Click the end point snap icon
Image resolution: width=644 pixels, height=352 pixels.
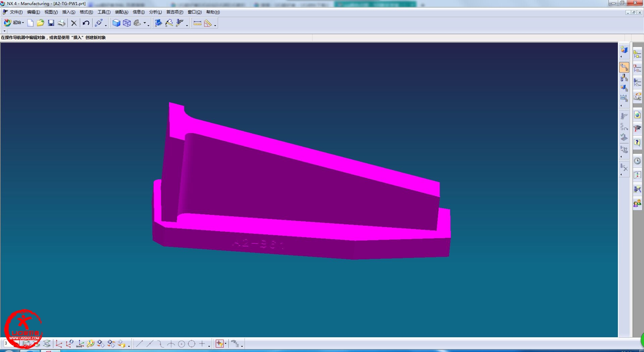click(140, 344)
